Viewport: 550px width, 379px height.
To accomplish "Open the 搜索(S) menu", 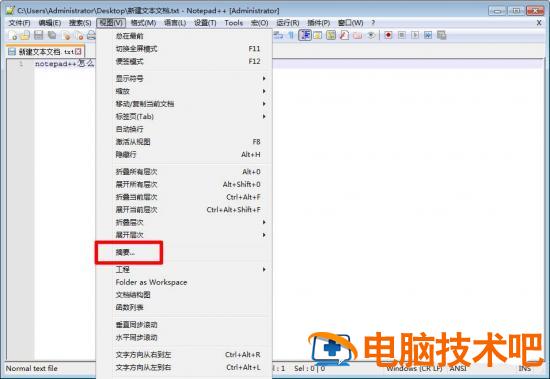I will tap(80, 23).
